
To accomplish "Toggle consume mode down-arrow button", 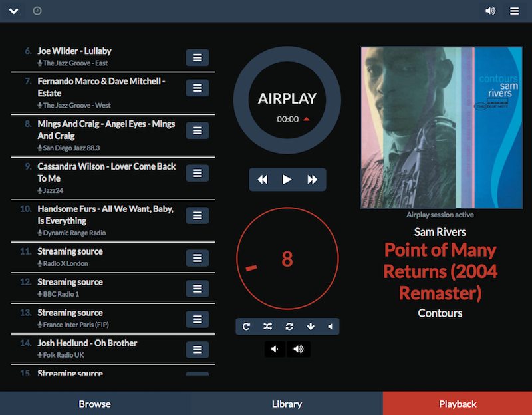I will tap(311, 327).
